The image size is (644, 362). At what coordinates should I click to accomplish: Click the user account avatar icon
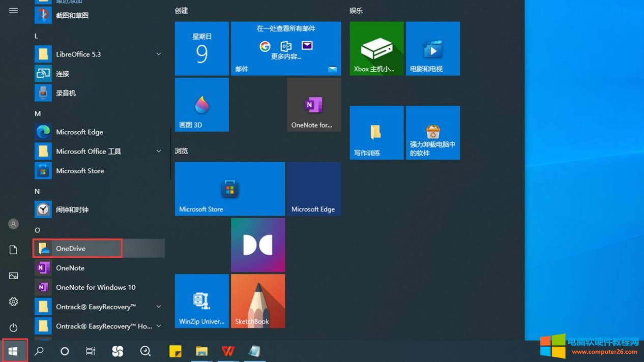13,224
